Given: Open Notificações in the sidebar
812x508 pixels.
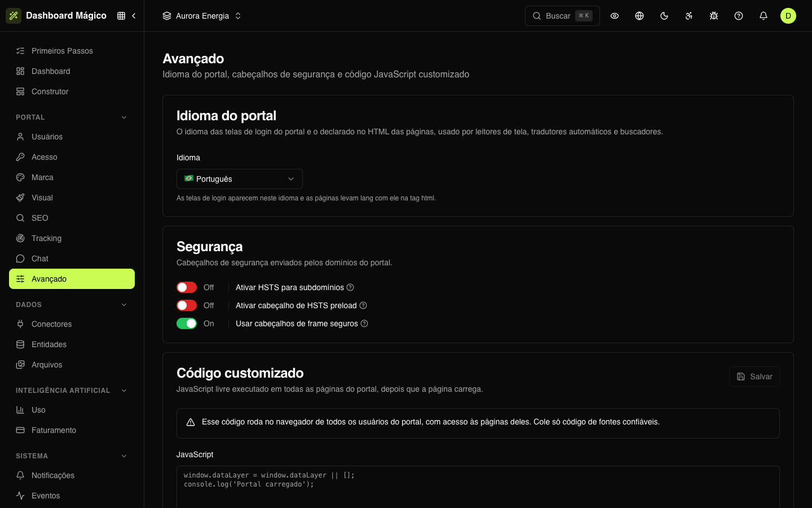Looking at the screenshot, I should pyautogui.click(x=72, y=475).
